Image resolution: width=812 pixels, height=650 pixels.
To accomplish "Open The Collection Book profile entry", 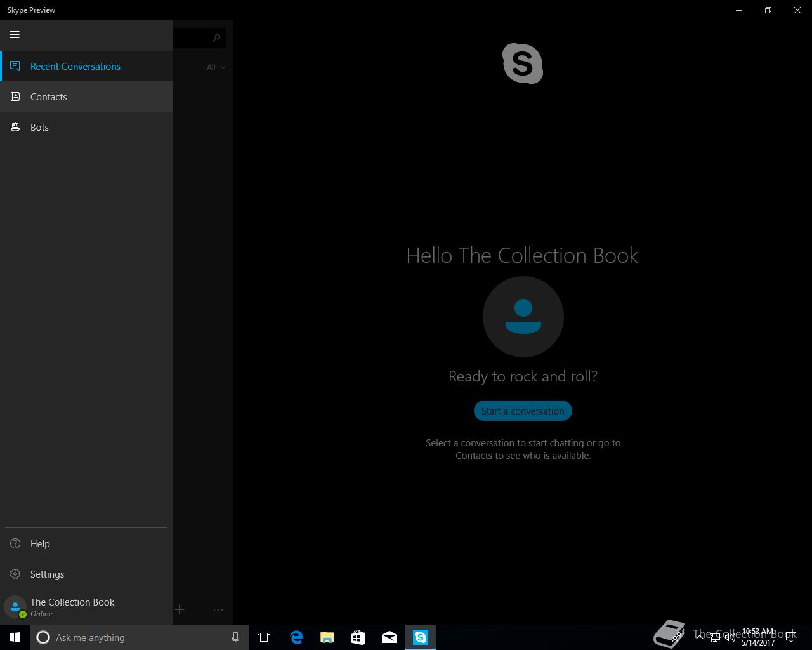I will (x=86, y=607).
